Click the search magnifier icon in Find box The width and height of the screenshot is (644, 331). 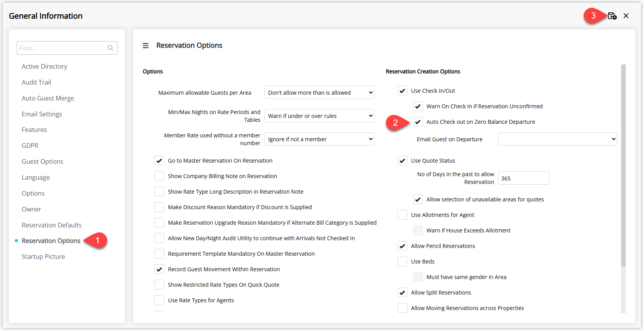click(x=111, y=48)
